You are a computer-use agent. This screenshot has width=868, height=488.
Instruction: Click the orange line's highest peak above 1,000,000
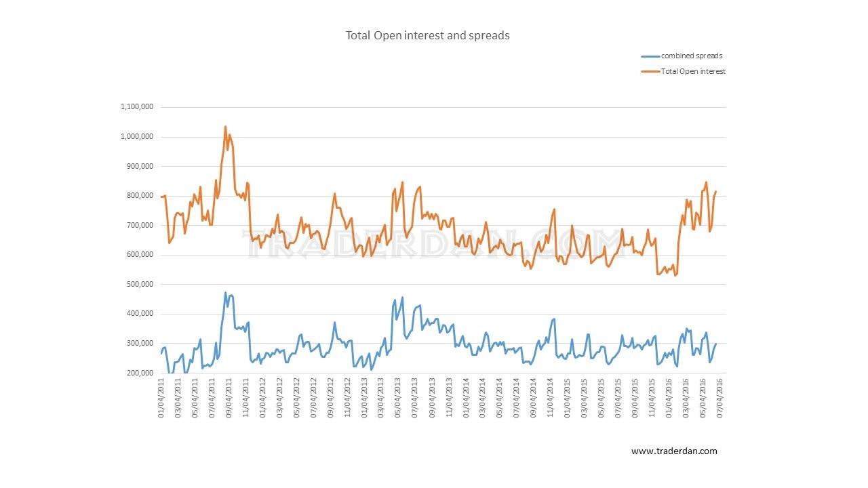[x=225, y=127]
